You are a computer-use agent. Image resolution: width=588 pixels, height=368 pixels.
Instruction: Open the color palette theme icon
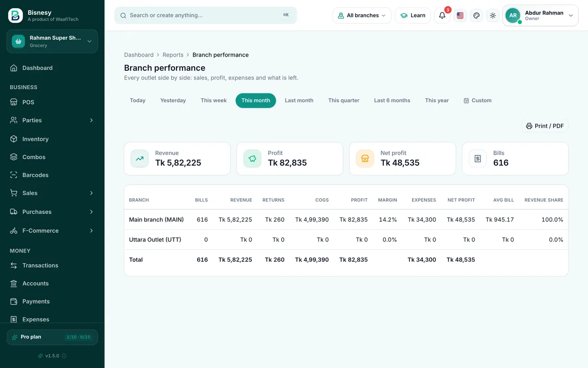coord(476,15)
